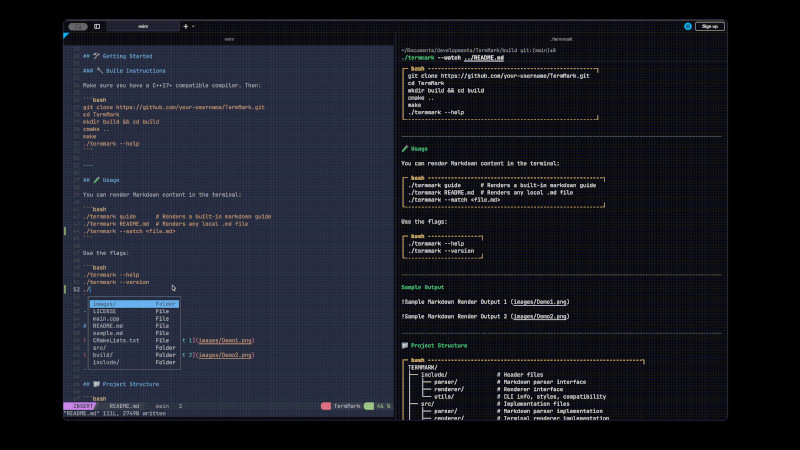Choose CMakeLists.txt in the completion popup

134,340
